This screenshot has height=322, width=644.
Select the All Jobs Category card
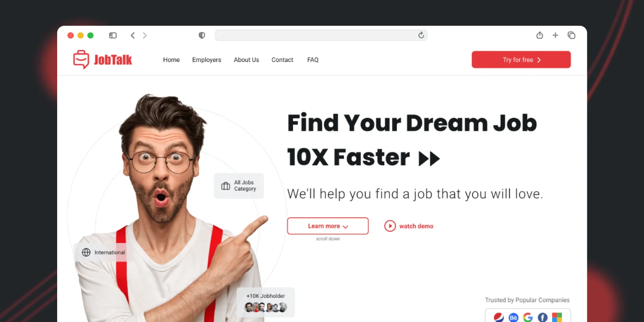coord(239,186)
